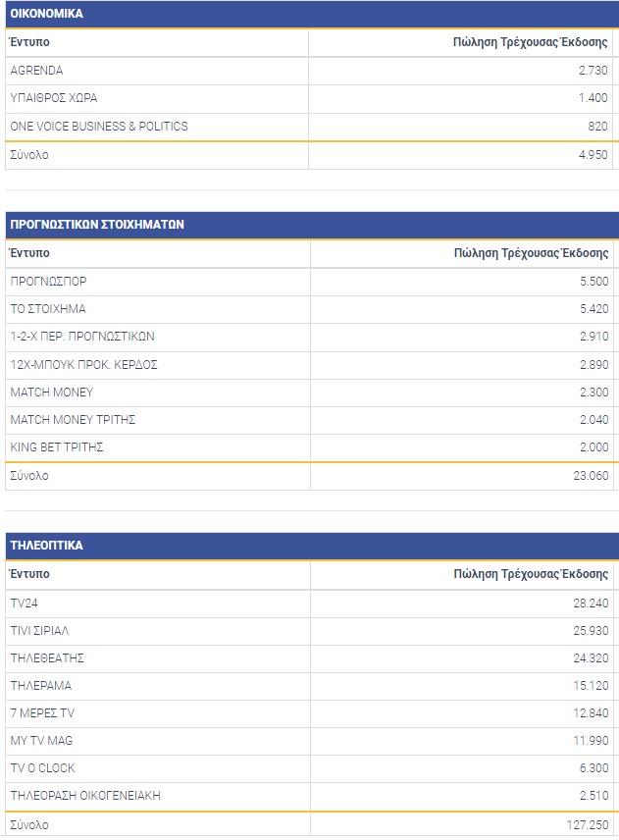Select the ΤΟ ΣΤΟΙΧΗΜΑ row
Screen dimensions: 619x840
tap(48, 309)
